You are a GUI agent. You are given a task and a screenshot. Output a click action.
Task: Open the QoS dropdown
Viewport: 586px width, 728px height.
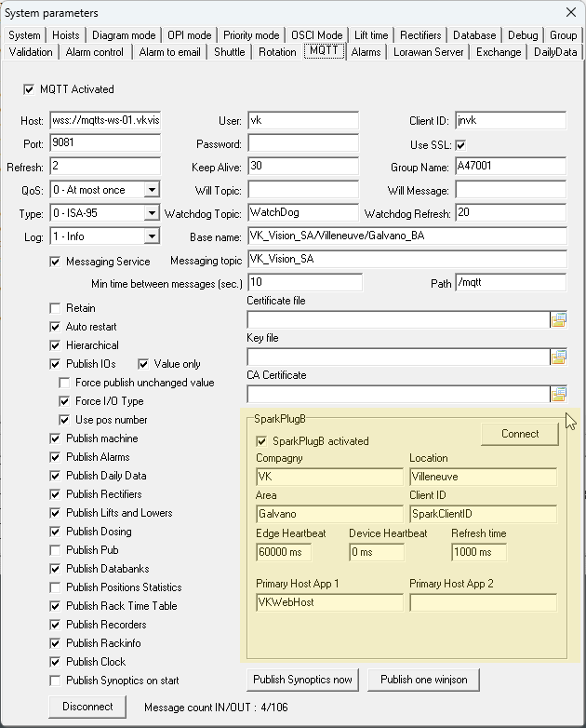pos(152,189)
